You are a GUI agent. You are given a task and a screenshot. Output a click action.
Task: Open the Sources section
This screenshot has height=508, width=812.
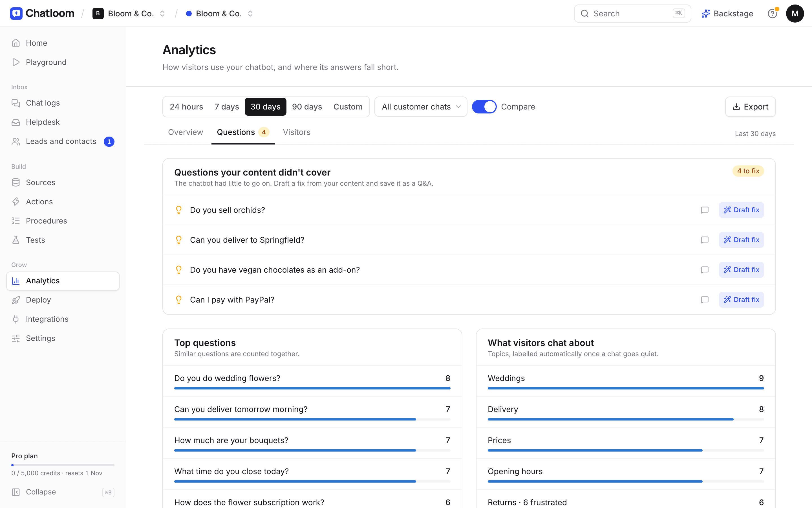[x=63, y=182]
